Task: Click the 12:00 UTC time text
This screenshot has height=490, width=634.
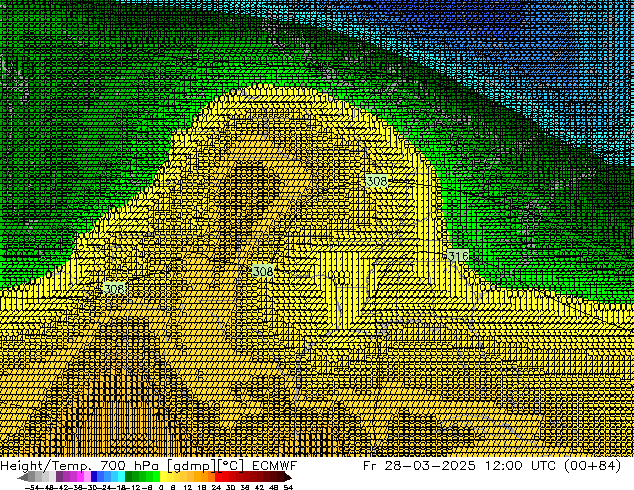Action: coord(522,465)
